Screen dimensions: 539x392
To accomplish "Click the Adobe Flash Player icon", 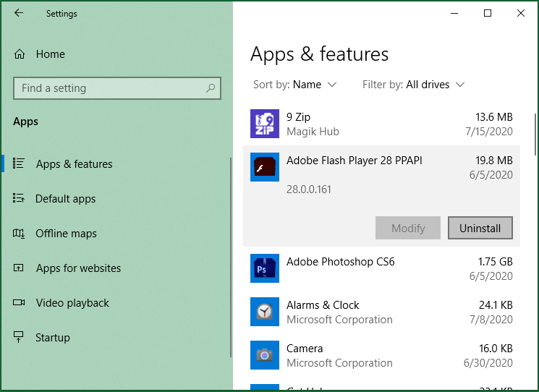I will click(264, 167).
